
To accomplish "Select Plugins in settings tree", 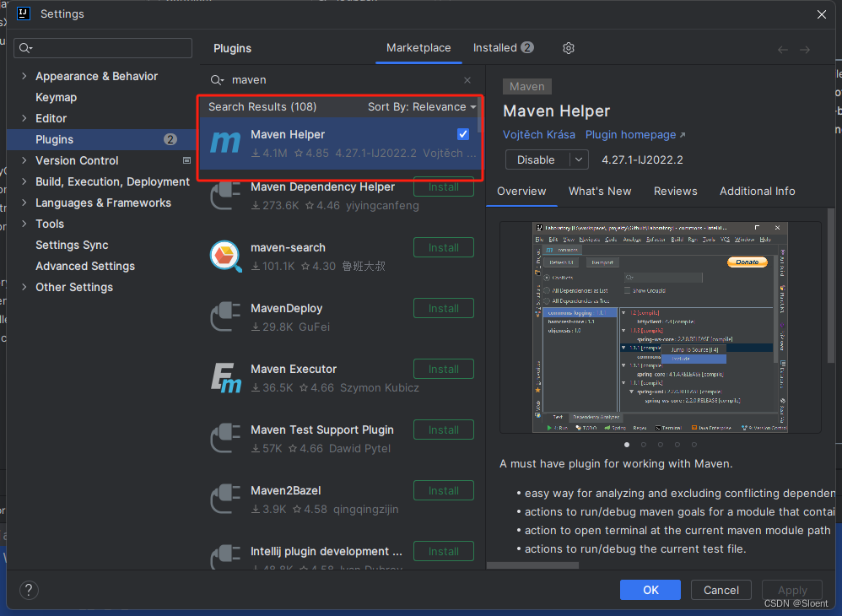I will click(x=101, y=139).
